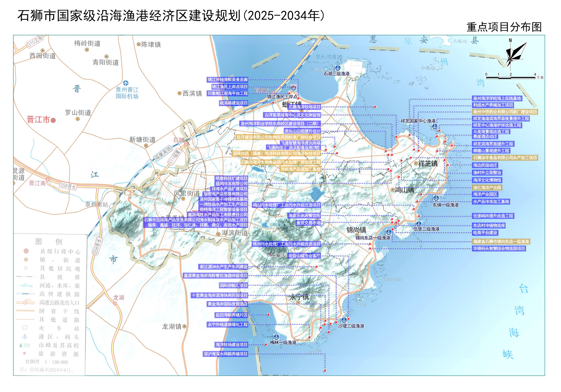Click the 东店村冷链物流库 label
Image resolution: width=561 pixels, height=392 pixels.
tap(489, 225)
